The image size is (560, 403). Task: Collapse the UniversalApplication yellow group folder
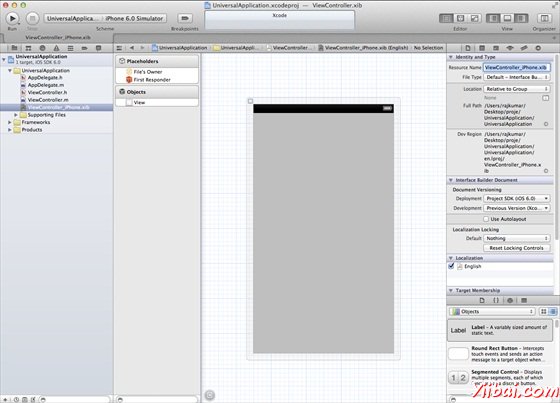tap(10, 71)
